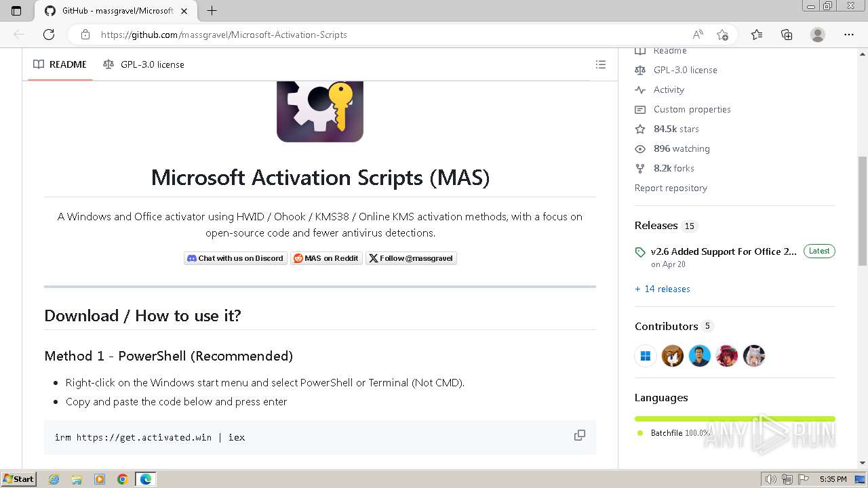The width and height of the screenshot is (868, 488).
Task: Click Report repository link
Action: [x=671, y=188]
